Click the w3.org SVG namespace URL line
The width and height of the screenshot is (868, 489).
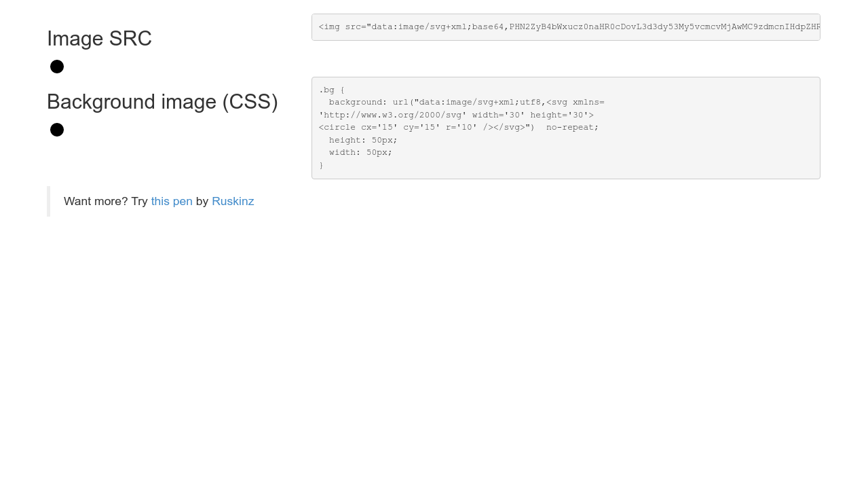click(390, 115)
